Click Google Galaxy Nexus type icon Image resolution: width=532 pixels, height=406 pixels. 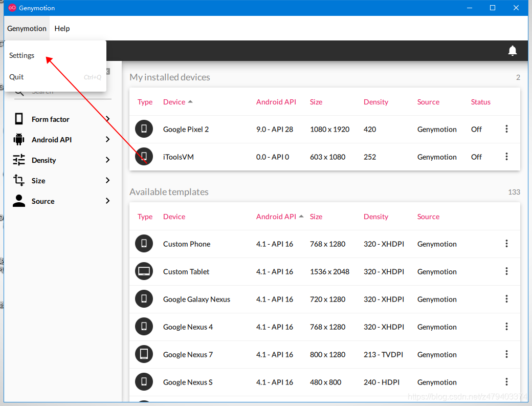[144, 298]
